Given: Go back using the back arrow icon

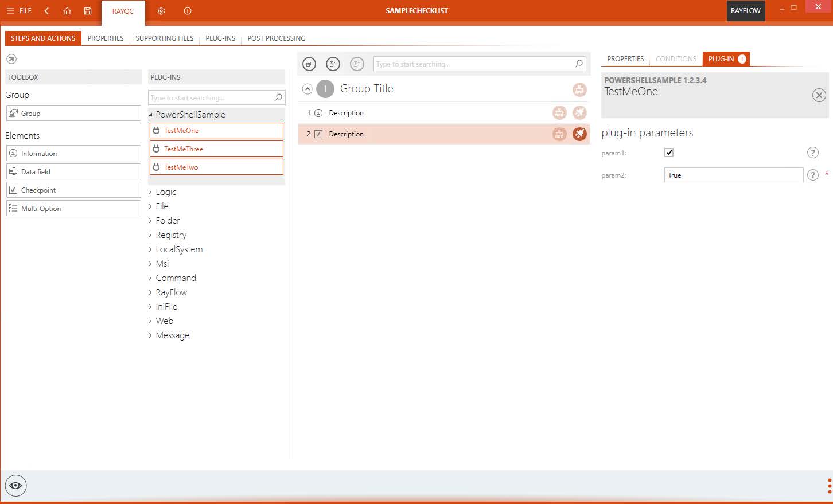Looking at the screenshot, I should click(x=46, y=11).
